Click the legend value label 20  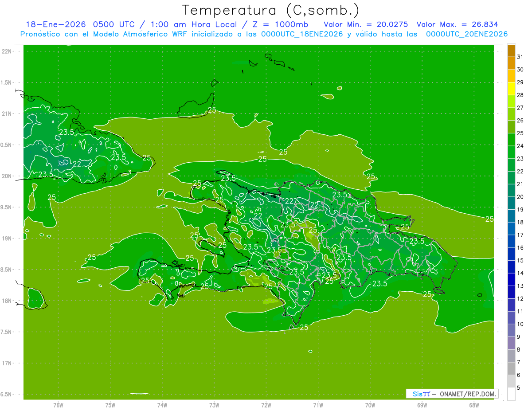click(x=520, y=197)
